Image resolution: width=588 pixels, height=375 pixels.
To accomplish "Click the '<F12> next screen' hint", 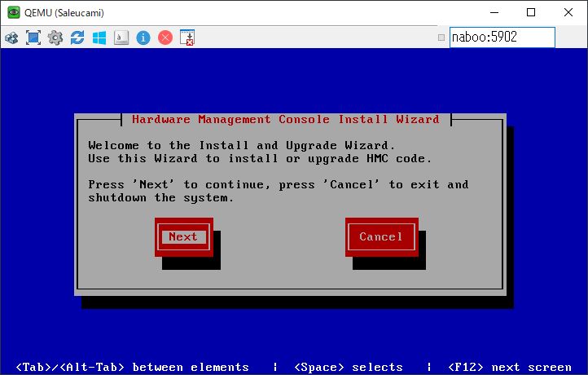I will coord(510,367).
